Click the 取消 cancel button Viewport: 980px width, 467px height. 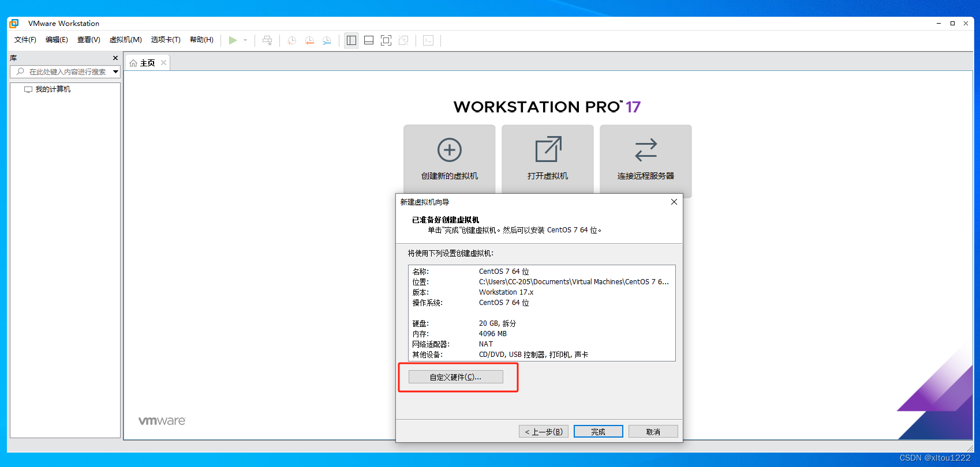[653, 432]
